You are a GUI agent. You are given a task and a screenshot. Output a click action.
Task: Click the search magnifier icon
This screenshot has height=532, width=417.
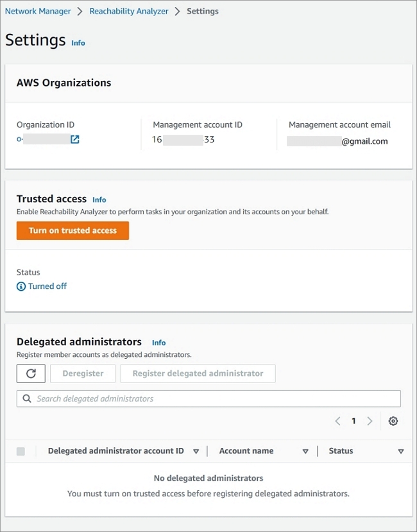(27, 399)
